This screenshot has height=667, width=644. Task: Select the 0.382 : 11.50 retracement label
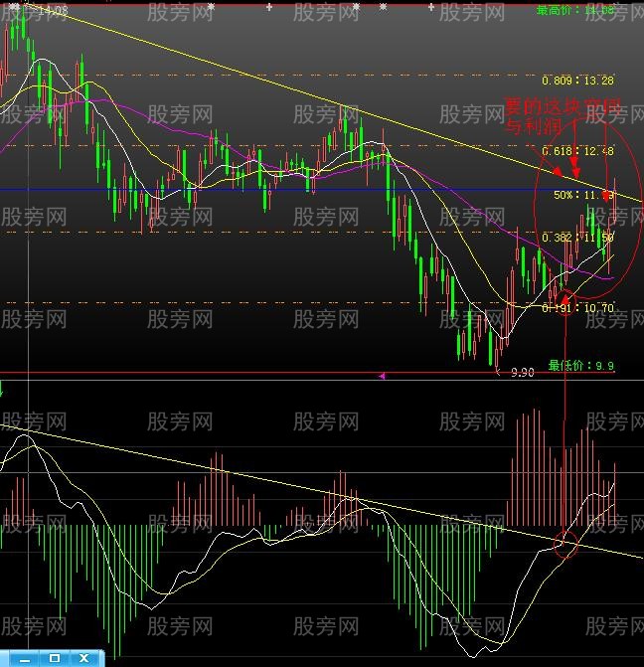pyautogui.click(x=577, y=238)
